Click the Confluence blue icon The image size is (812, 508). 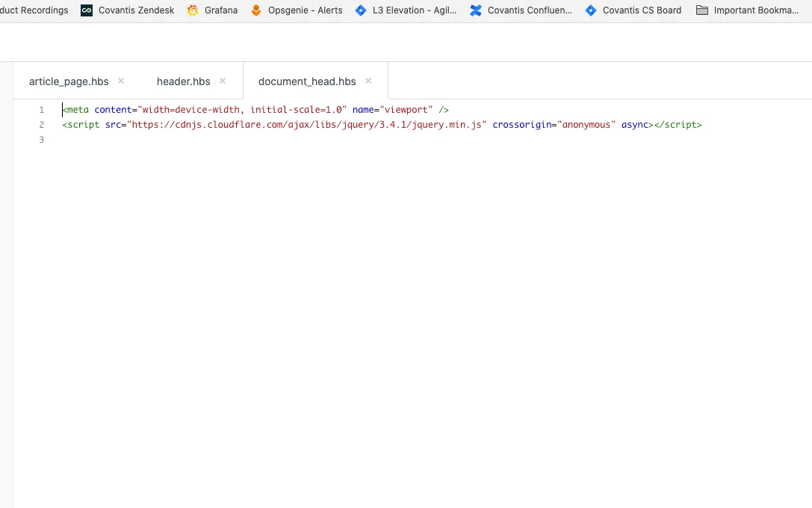(x=476, y=10)
